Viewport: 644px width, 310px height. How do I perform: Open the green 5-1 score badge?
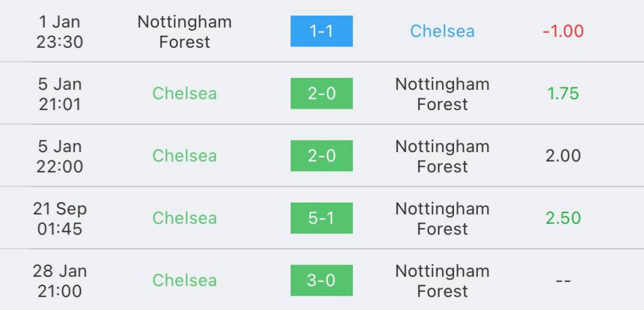pos(321,218)
